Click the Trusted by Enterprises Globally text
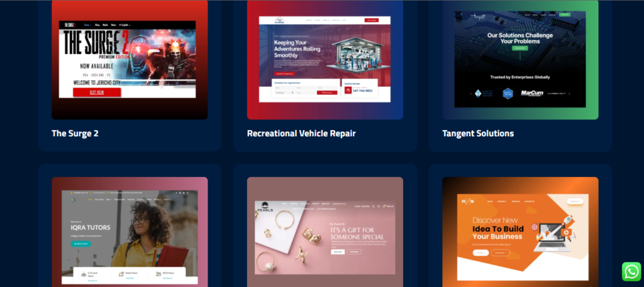The height and width of the screenshot is (287, 644). click(519, 77)
